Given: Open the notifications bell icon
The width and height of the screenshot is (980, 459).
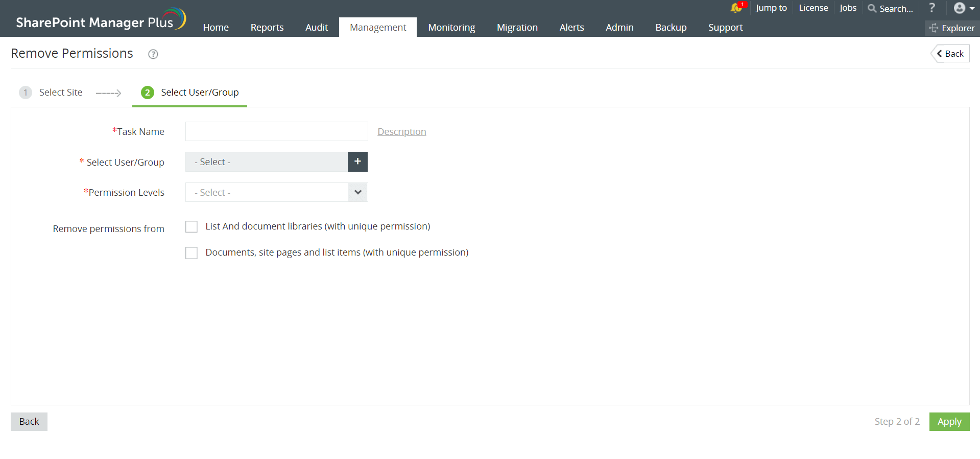Looking at the screenshot, I should tap(737, 8).
